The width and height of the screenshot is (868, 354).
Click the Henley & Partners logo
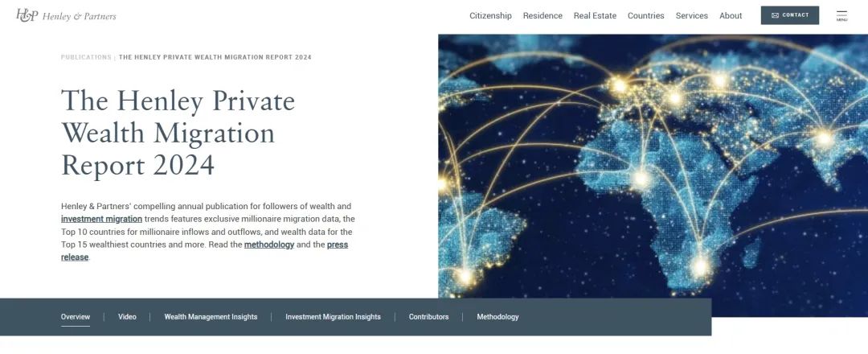click(x=67, y=15)
